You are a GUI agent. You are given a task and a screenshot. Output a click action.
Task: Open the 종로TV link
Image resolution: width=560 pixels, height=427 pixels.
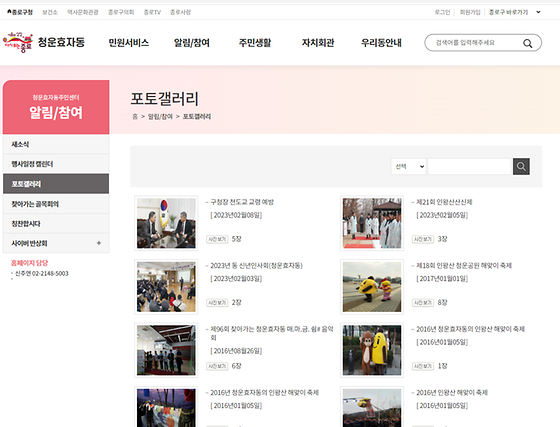pyautogui.click(x=152, y=12)
